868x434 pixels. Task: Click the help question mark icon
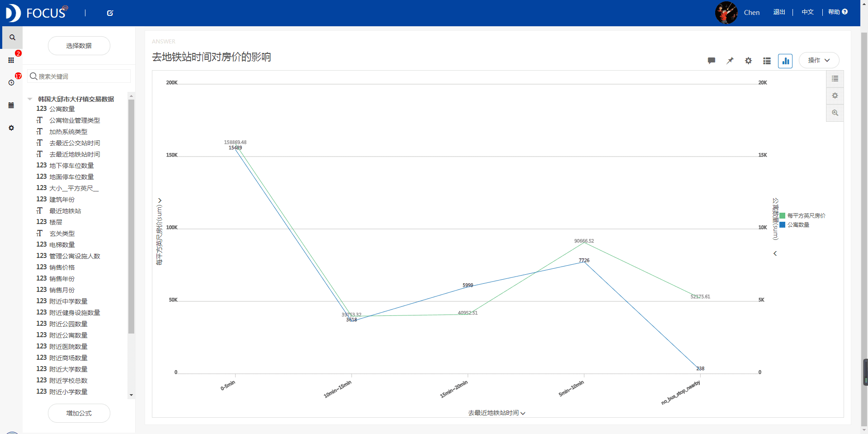click(x=845, y=12)
